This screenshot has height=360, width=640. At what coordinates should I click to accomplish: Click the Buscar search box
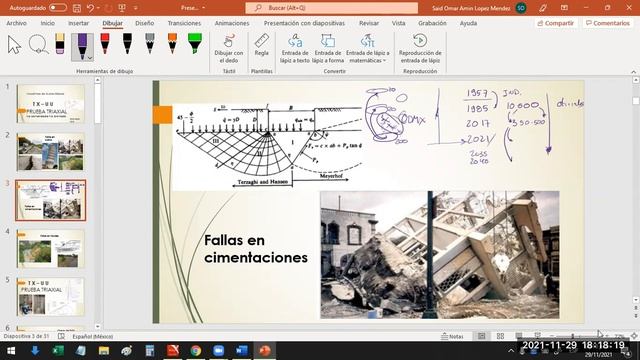pyautogui.click(x=331, y=8)
